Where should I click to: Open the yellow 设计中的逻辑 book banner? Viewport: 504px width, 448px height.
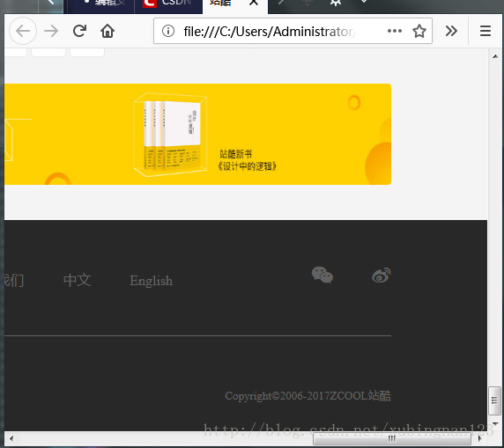tap(197, 135)
